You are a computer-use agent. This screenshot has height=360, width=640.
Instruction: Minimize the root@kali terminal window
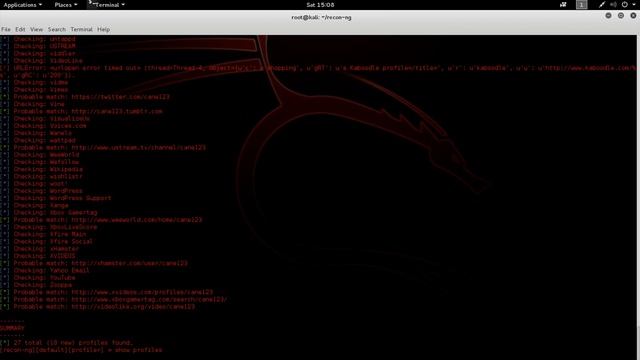608,16
